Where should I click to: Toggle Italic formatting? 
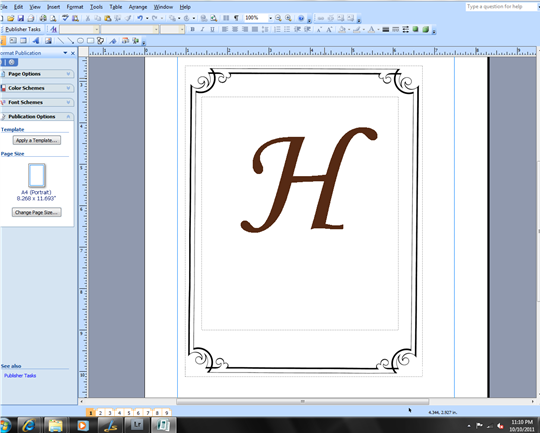tap(202, 30)
